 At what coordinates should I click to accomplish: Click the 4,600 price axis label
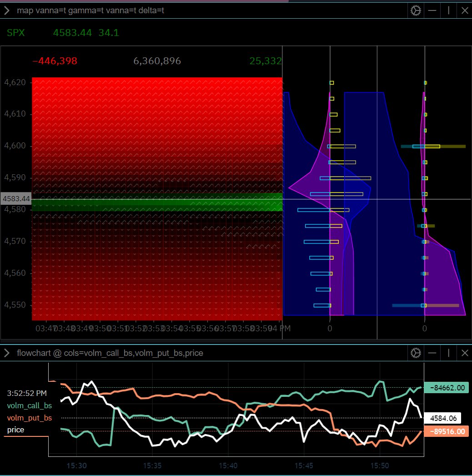coord(15,146)
